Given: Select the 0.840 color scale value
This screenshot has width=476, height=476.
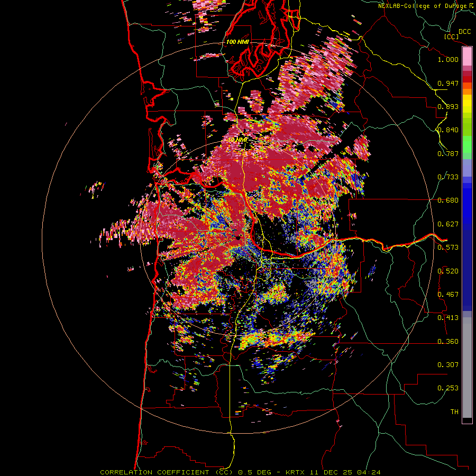Looking at the screenshot, I should point(448,130).
